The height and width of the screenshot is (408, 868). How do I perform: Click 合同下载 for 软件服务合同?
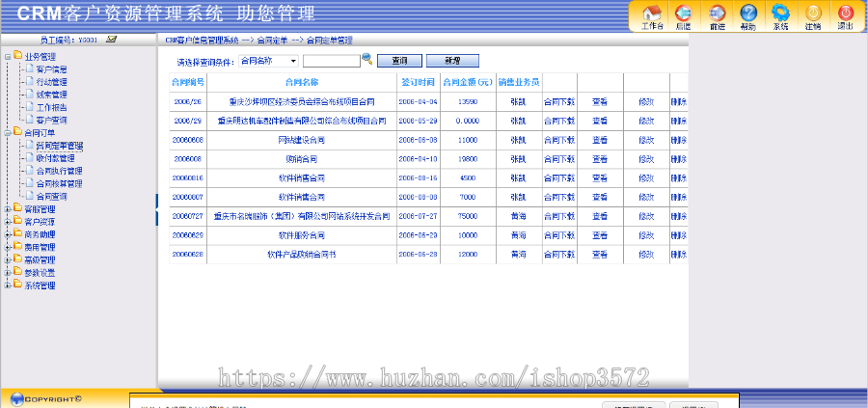(x=559, y=235)
